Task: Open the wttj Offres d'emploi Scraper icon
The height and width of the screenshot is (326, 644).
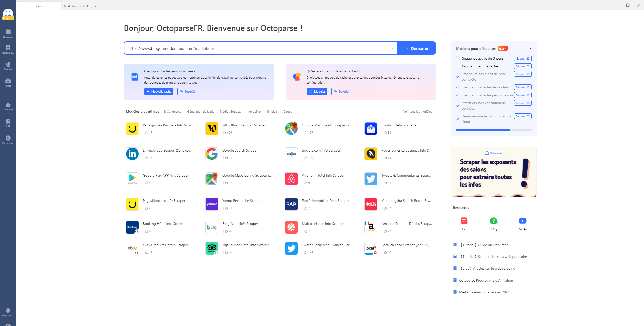Action: click(x=212, y=129)
